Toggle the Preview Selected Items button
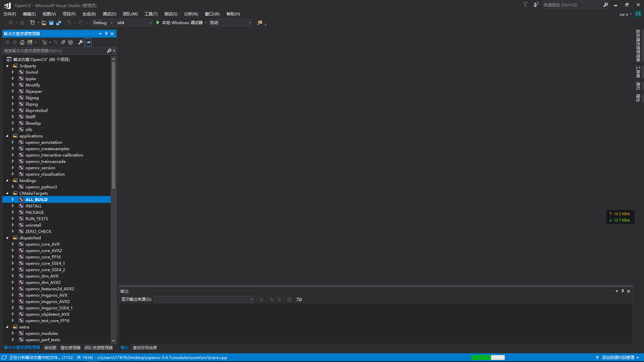The height and width of the screenshot is (362, 644). 88,42
